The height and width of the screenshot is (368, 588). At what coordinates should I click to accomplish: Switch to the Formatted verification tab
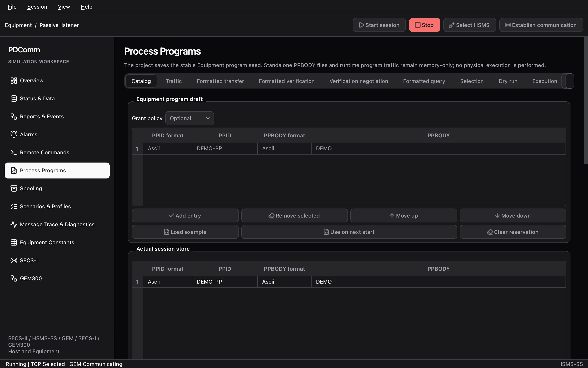(x=287, y=81)
